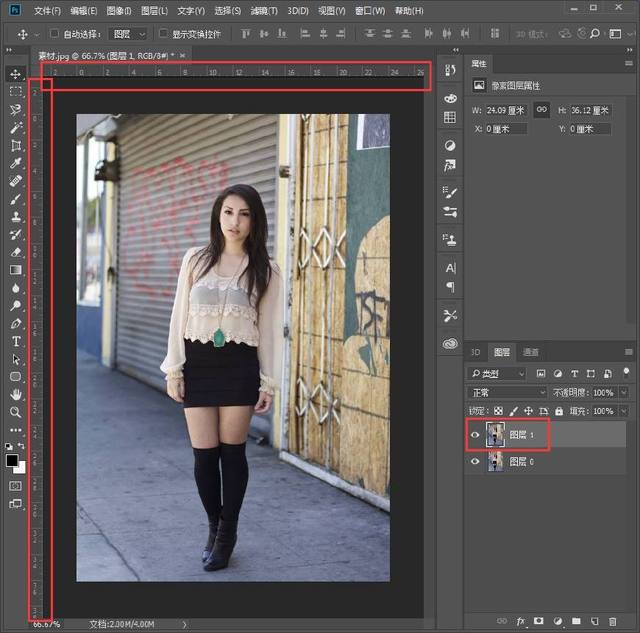Click the delete layer trash icon
The image size is (640, 633).
612,622
